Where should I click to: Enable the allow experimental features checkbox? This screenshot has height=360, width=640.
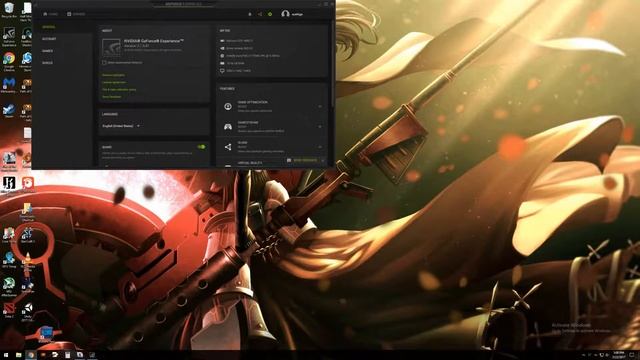[x=104, y=62]
